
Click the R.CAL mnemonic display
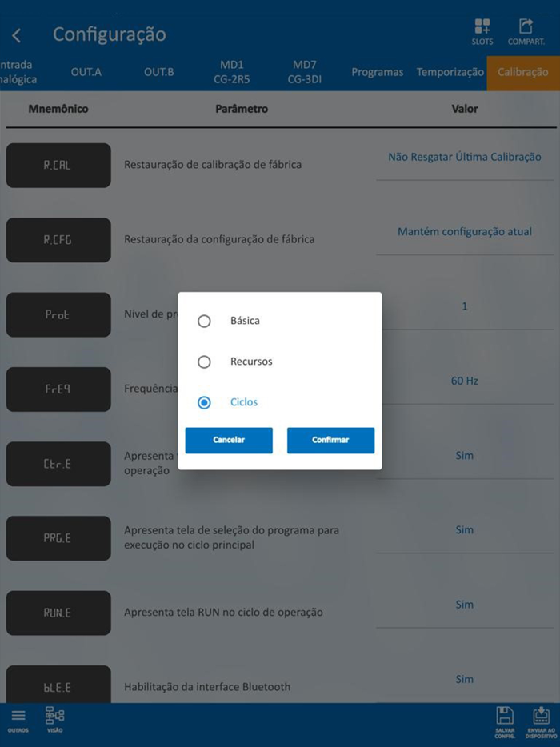[x=58, y=165]
